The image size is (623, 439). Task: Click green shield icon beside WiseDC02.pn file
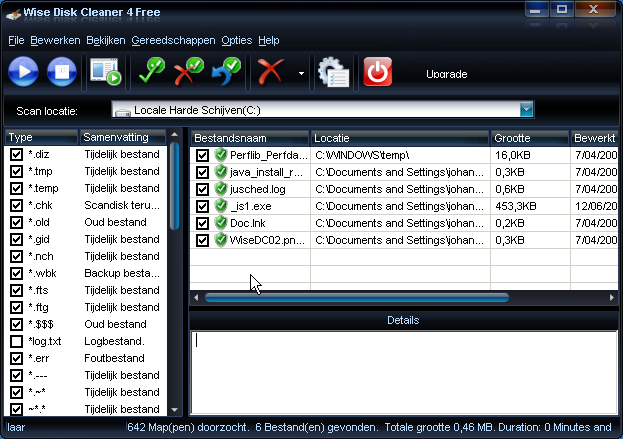pyautogui.click(x=221, y=240)
